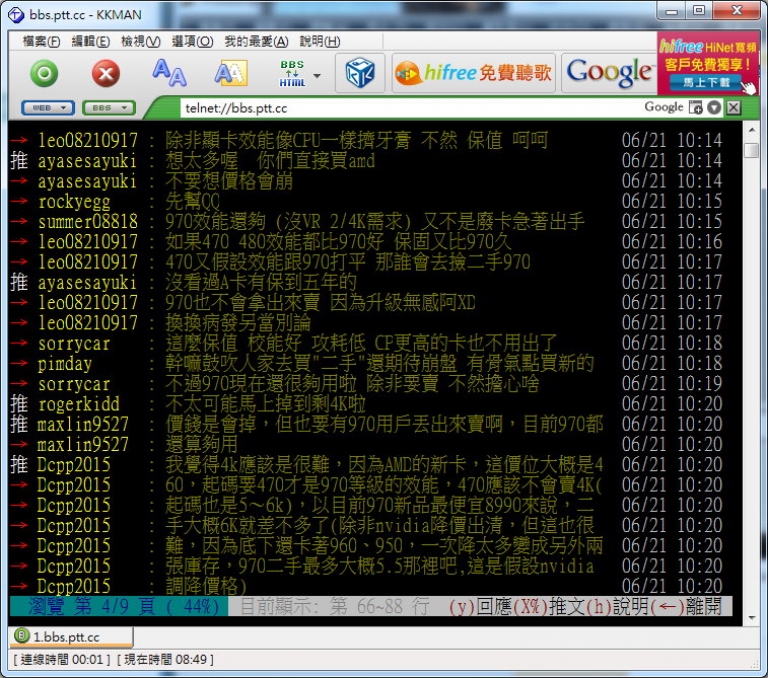Open the 選項(O) menu
Viewport: 768px width, 678px height.
click(192, 42)
